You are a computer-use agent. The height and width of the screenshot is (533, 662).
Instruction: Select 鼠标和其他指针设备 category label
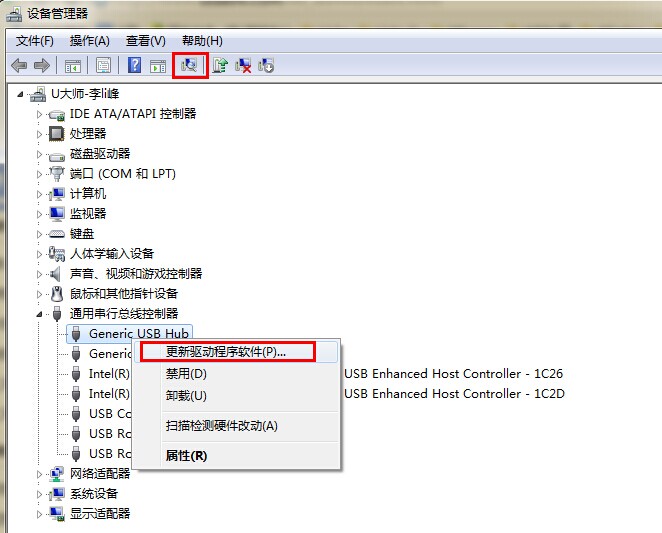pos(124,294)
